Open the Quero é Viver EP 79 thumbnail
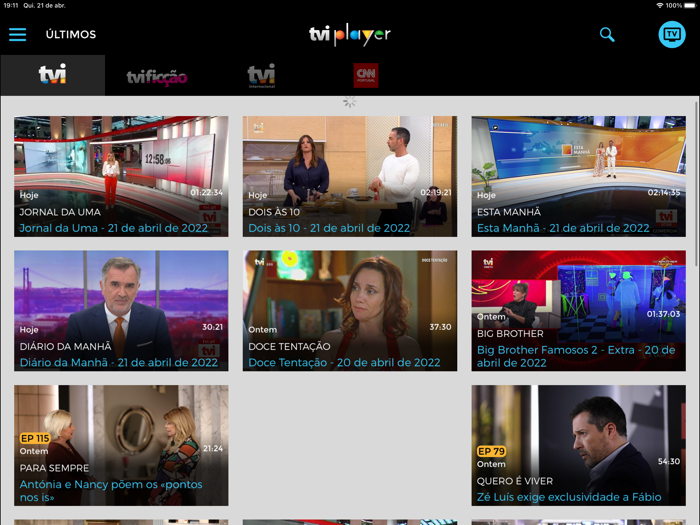This screenshot has height=525, width=700. 579,446
